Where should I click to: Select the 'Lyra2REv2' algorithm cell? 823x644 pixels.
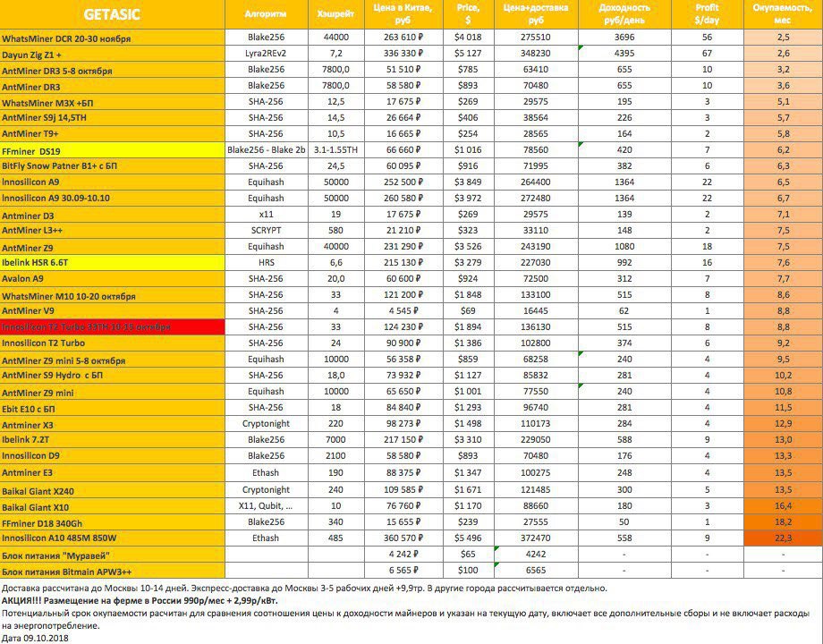coord(266,54)
